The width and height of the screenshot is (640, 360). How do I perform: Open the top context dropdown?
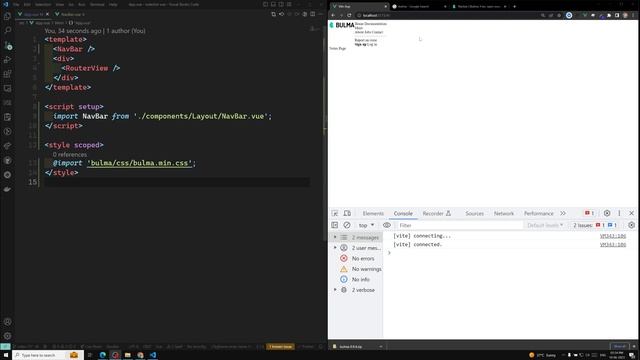click(366, 225)
